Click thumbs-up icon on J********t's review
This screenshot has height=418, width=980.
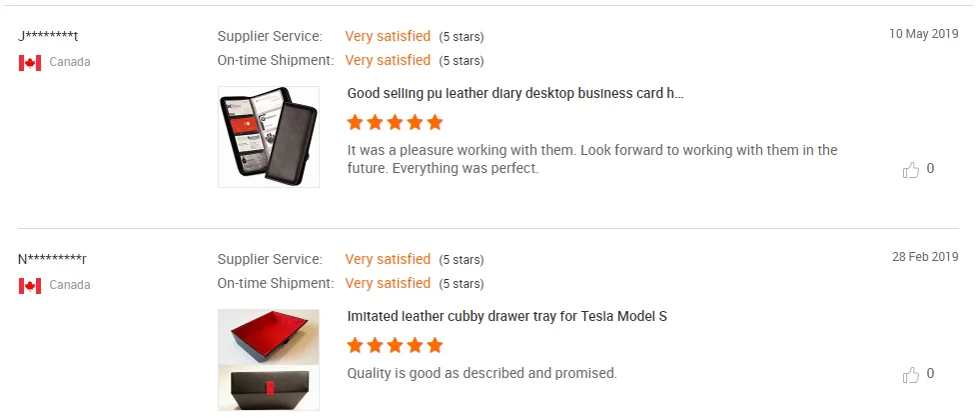click(911, 170)
